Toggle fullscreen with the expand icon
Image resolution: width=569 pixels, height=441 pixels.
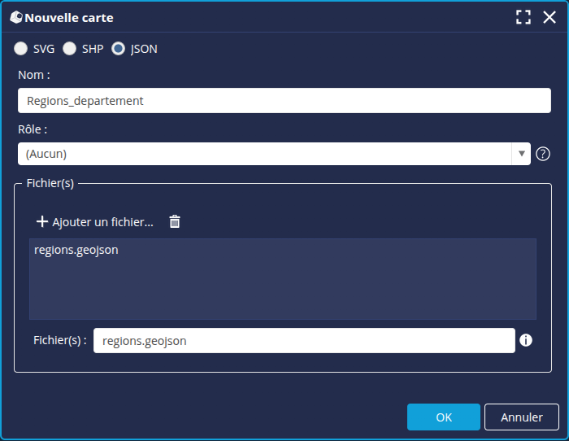pos(523,17)
